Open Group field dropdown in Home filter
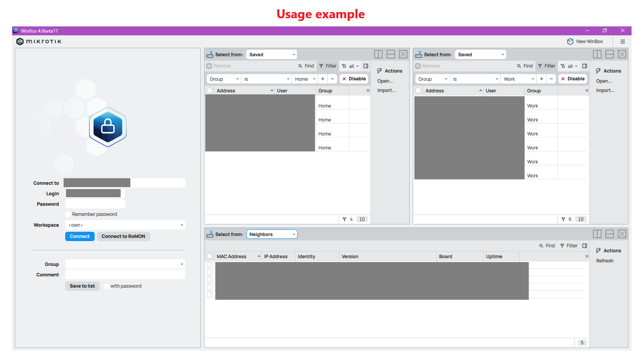This screenshot has width=644, height=363. [224, 79]
